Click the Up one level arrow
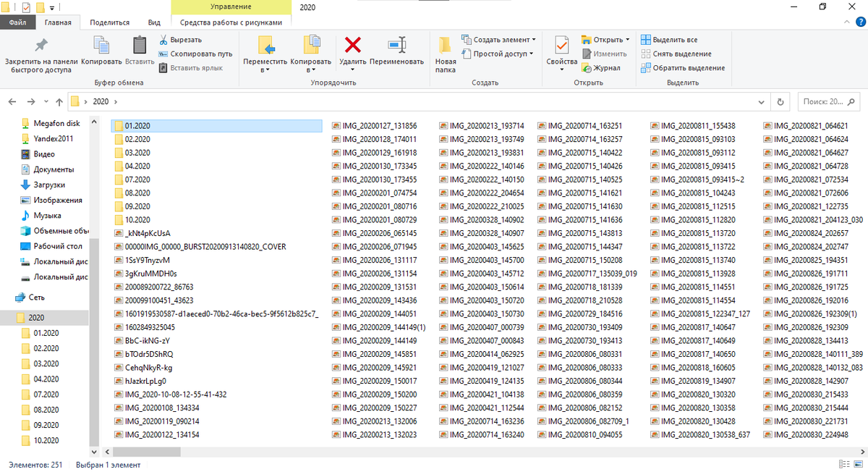The width and height of the screenshot is (868, 472). pyautogui.click(x=60, y=101)
